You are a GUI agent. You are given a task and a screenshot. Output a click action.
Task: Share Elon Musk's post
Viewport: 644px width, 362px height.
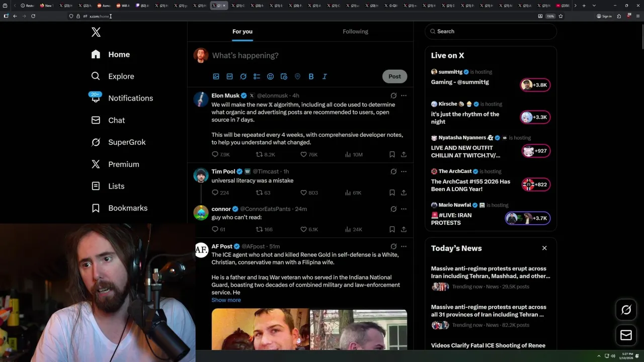point(404,154)
